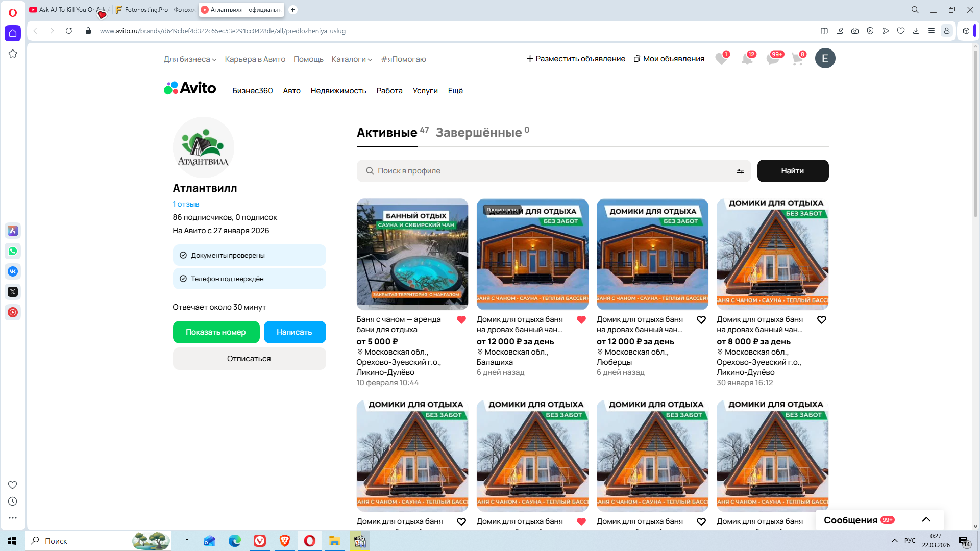Screen dimensions: 980x551
Task: Open WhatsApp in Opera sidebar
Action: tap(13, 251)
